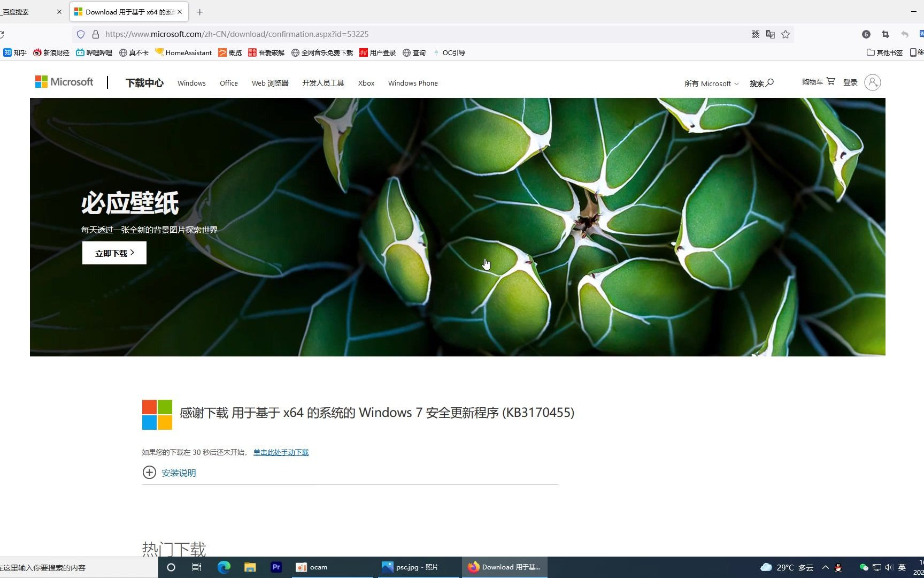Click the translate page icon in address bar

click(x=771, y=34)
